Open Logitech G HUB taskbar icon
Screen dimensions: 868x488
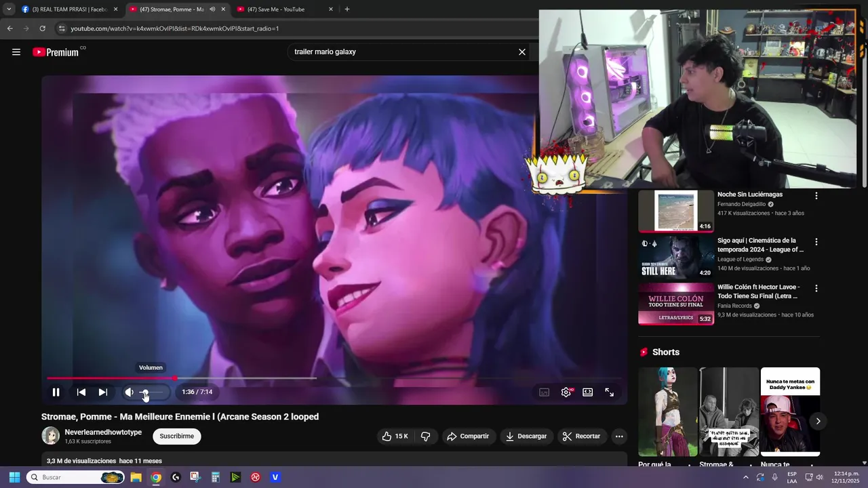point(176,477)
